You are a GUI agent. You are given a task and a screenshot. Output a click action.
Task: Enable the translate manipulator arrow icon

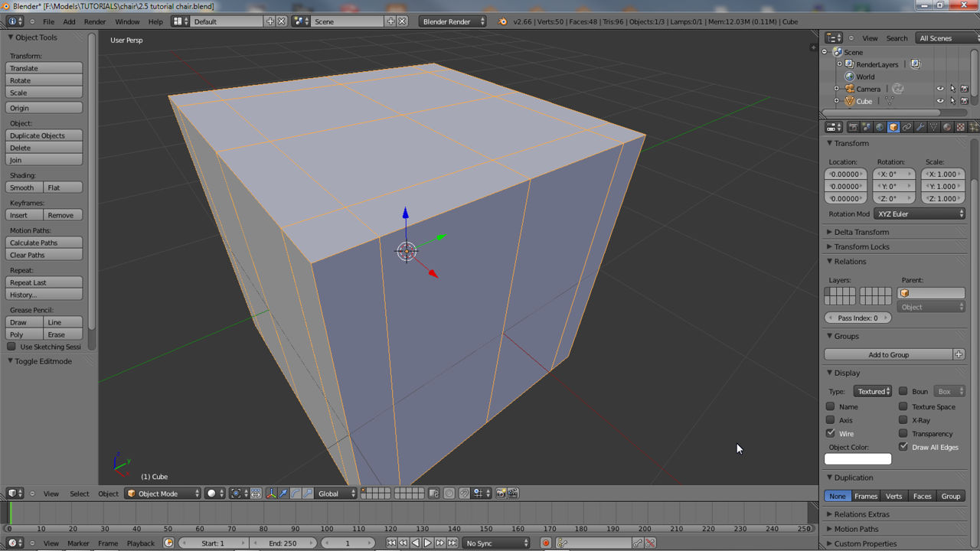click(283, 493)
